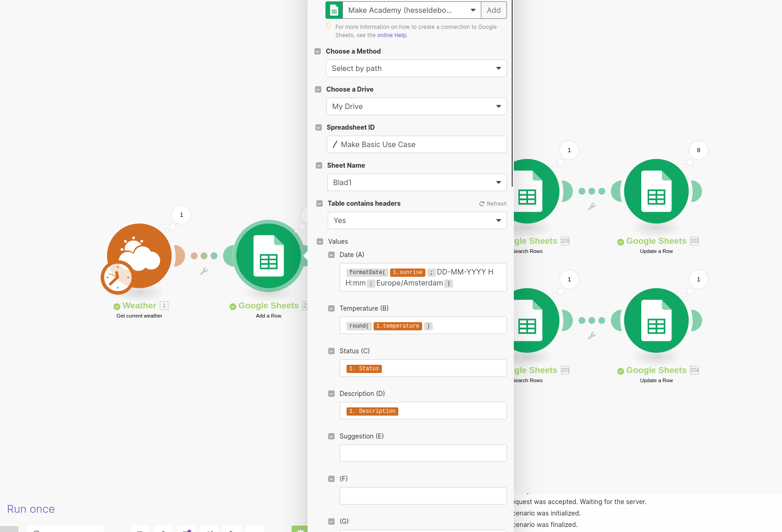The width and height of the screenshot is (782, 532).
Task: Toggle the Choose a Method field checkbox
Action: tap(318, 51)
